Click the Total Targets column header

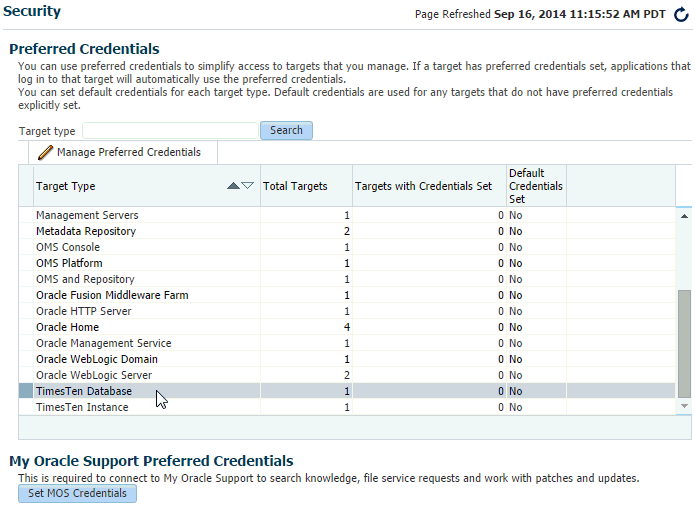tap(306, 186)
